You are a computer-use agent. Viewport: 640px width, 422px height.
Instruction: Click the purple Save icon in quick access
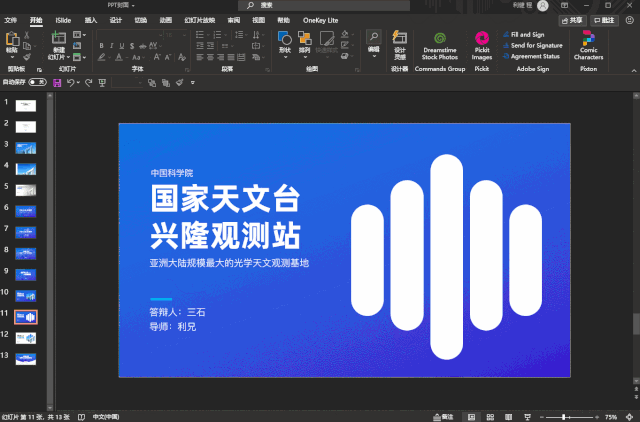(57, 83)
